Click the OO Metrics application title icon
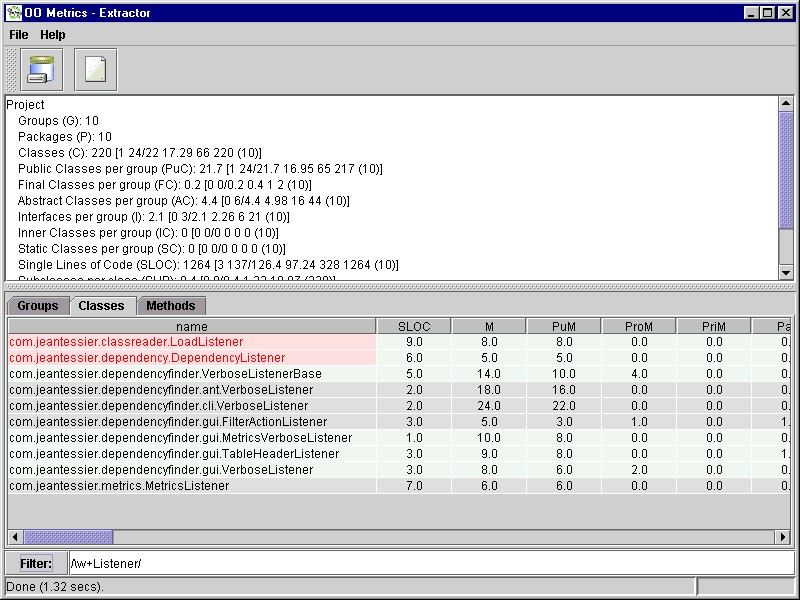800x600 pixels. point(14,13)
